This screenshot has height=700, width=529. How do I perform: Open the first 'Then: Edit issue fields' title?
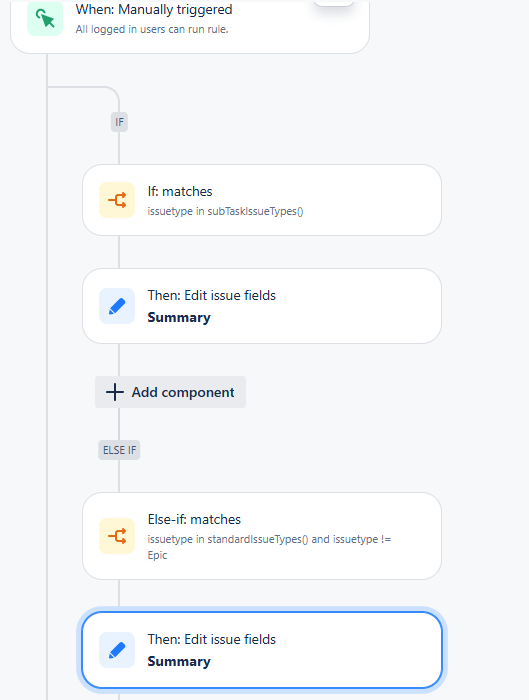(212, 296)
